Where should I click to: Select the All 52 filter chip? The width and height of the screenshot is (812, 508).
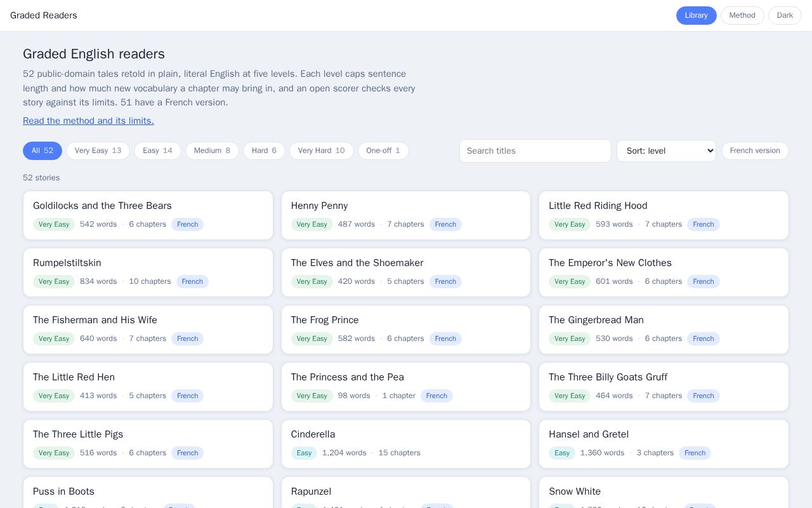pos(43,150)
